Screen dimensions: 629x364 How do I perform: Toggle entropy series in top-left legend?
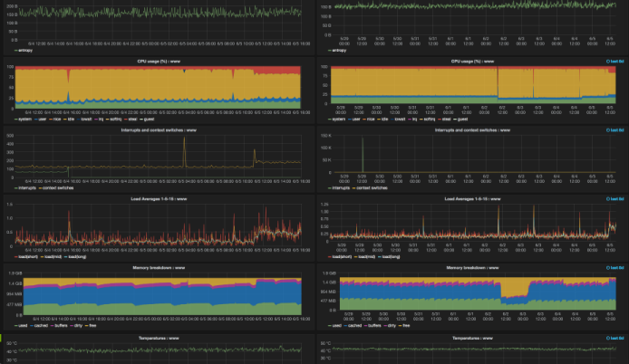[24, 51]
